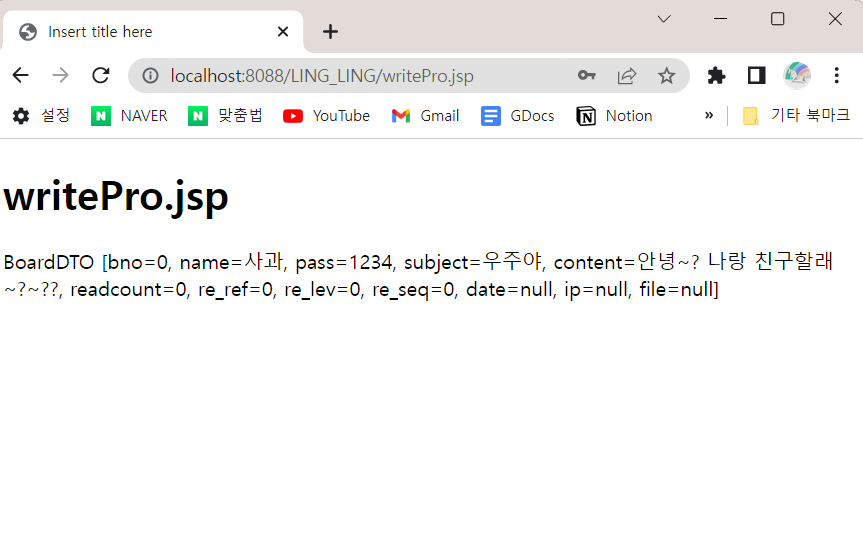Image resolution: width=863 pixels, height=534 pixels.
Task: Open the GDocs bookmark
Action: [x=517, y=116]
